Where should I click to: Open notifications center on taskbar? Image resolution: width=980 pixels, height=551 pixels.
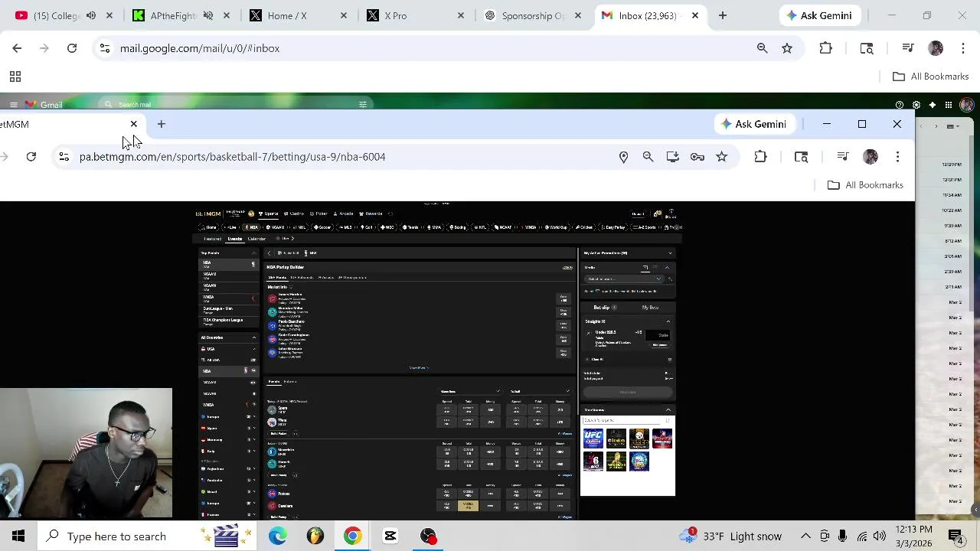point(955,536)
